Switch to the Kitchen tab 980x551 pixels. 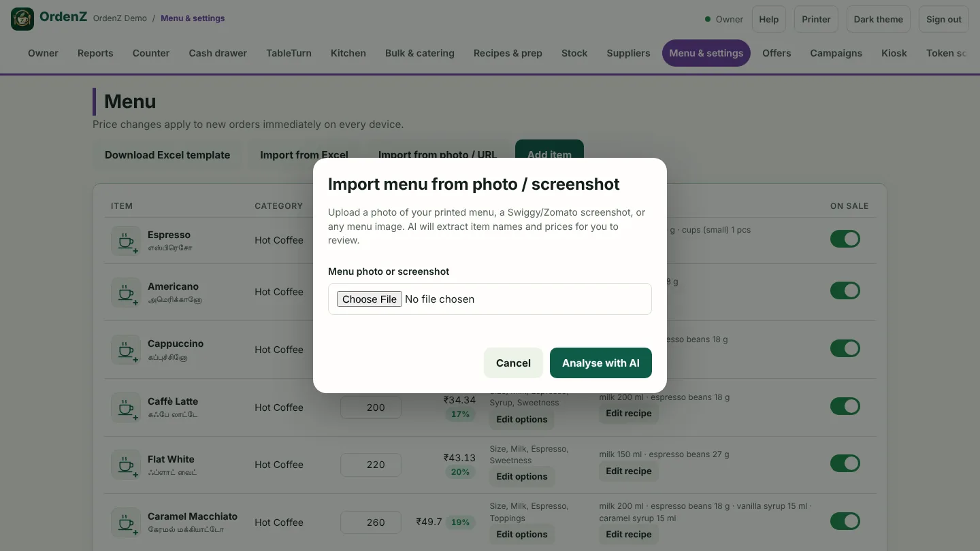(x=348, y=53)
